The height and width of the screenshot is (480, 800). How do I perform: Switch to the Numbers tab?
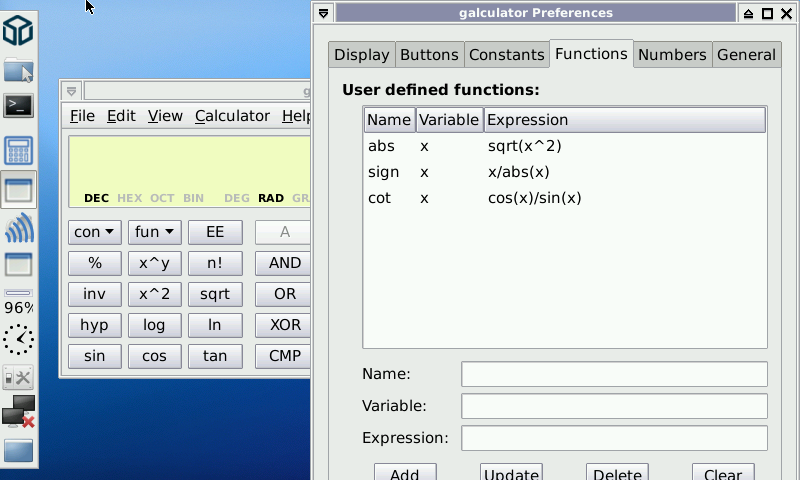(x=672, y=55)
